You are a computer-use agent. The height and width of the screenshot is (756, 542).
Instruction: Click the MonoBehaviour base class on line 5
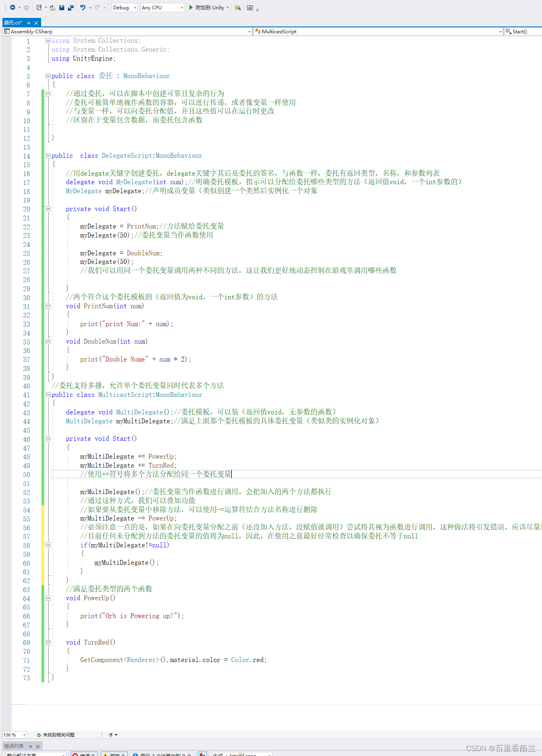pos(146,76)
